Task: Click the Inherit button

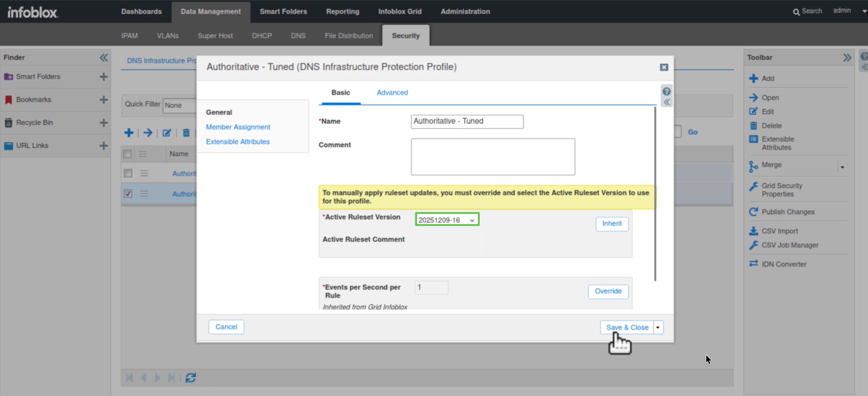Action: [x=612, y=224]
